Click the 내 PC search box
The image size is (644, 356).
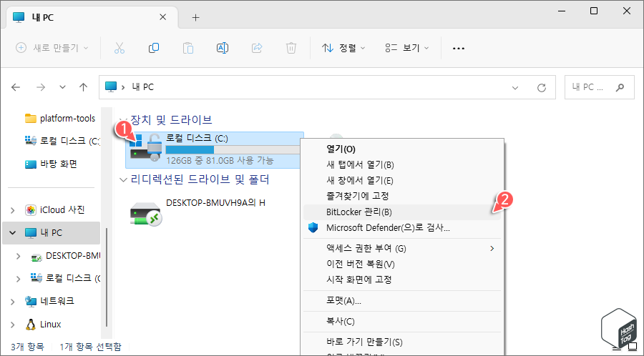point(599,87)
